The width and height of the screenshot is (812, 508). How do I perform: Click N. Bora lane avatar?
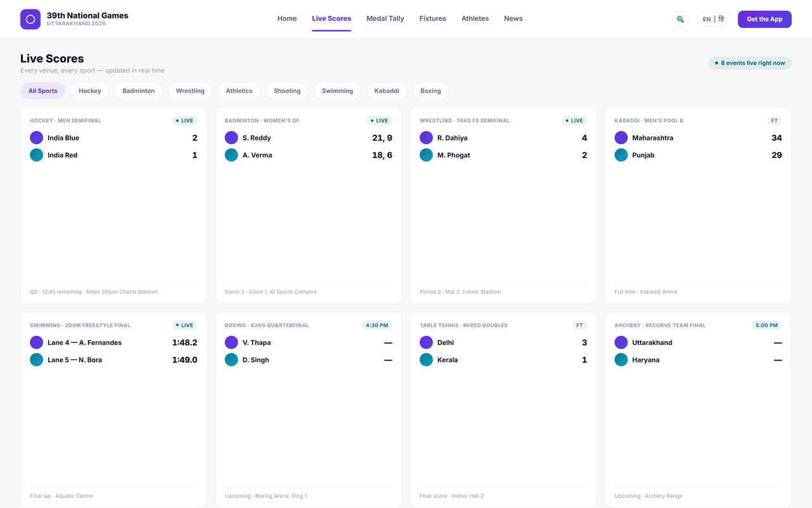pos(37,359)
